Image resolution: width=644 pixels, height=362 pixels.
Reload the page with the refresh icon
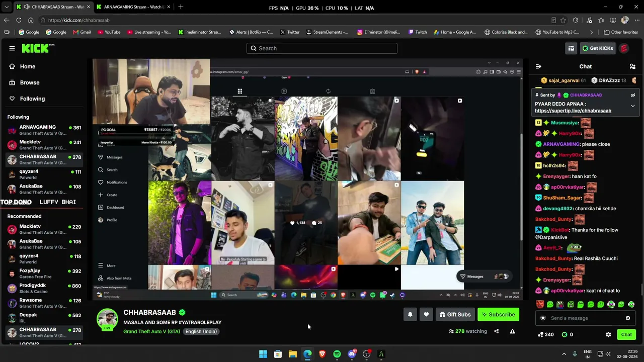pos(19,20)
